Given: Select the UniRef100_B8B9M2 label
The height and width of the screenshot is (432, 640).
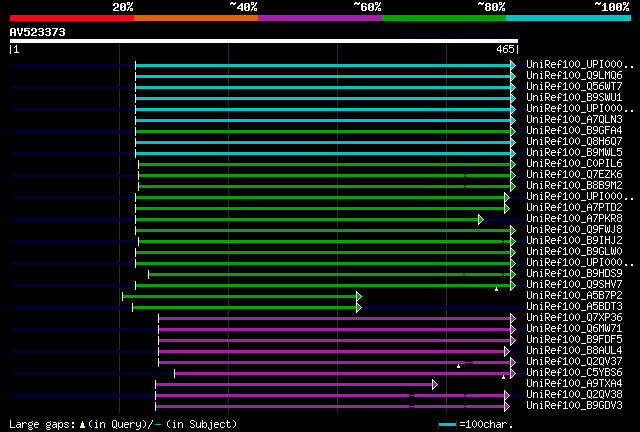Looking at the screenshot, I should tap(574, 186).
